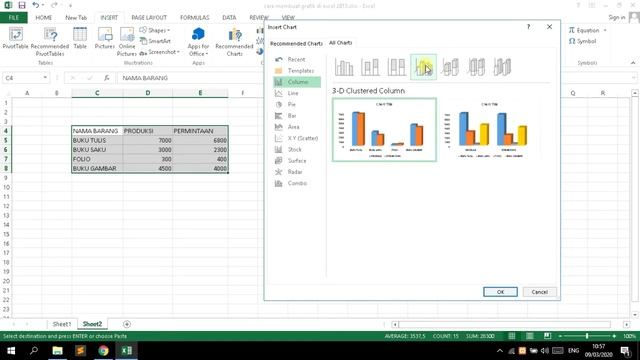This screenshot has width=640, height=360.
Task: Choose Line chart category
Action: pyautogui.click(x=296, y=93)
